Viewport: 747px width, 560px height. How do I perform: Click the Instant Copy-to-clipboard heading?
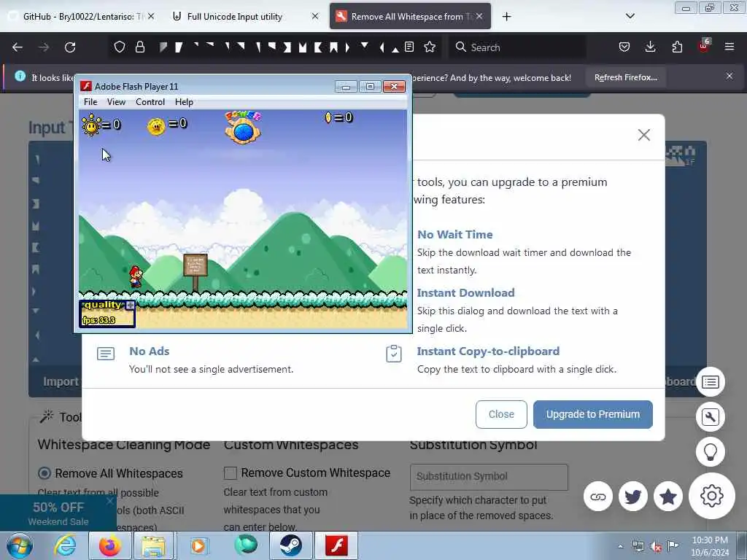pyautogui.click(x=488, y=351)
